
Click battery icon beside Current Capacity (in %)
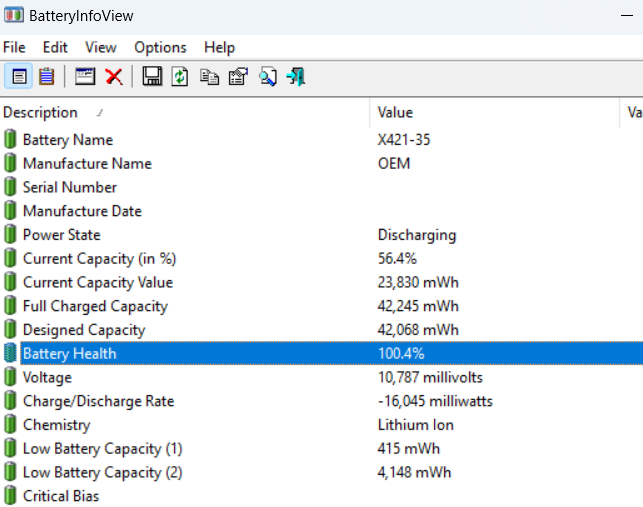pyautogui.click(x=10, y=258)
